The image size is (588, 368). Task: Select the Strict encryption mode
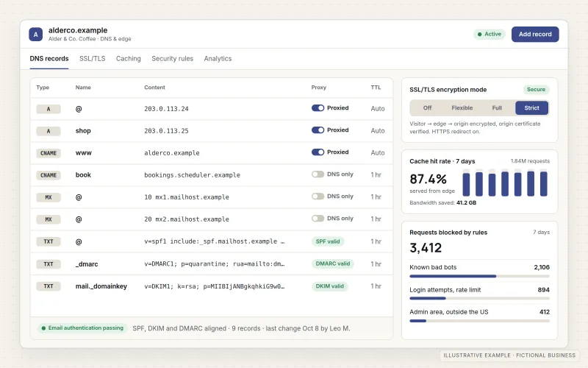pos(531,107)
